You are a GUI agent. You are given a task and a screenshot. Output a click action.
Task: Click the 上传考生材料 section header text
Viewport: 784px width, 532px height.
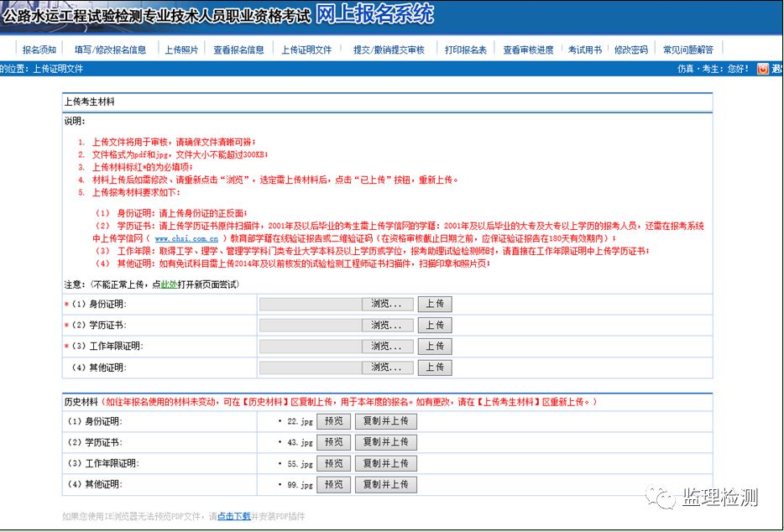click(90, 102)
